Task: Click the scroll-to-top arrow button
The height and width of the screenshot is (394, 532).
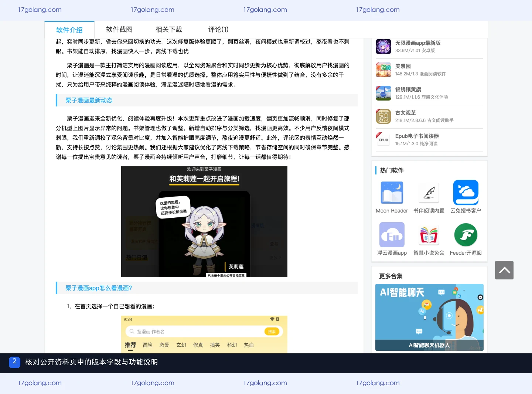Action: point(504,270)
